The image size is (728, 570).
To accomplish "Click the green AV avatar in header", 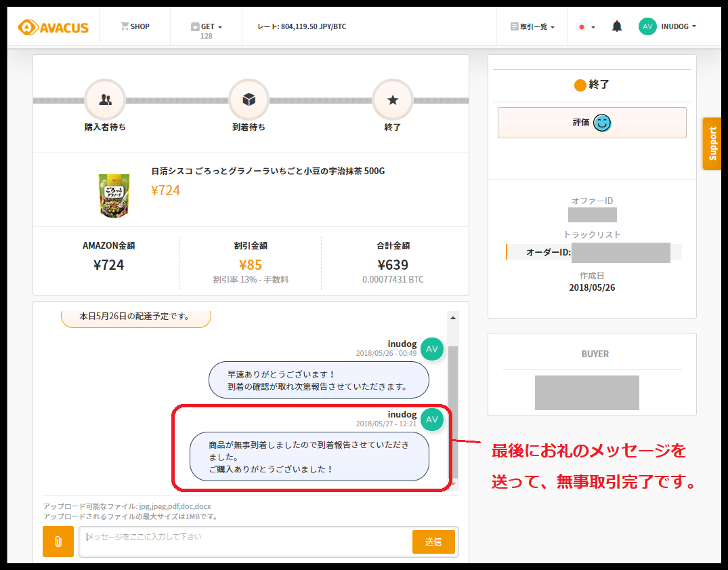I will tap(647, 26).
